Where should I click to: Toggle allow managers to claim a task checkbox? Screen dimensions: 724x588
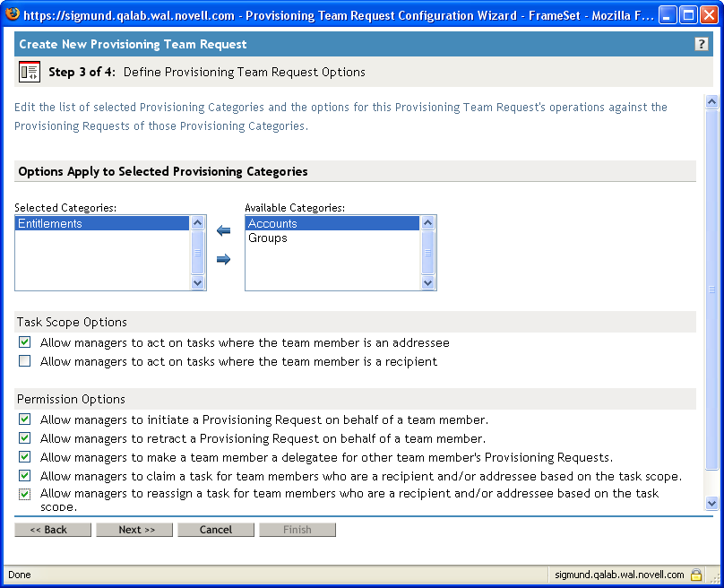pyautogui.click(x=25, y=476)
